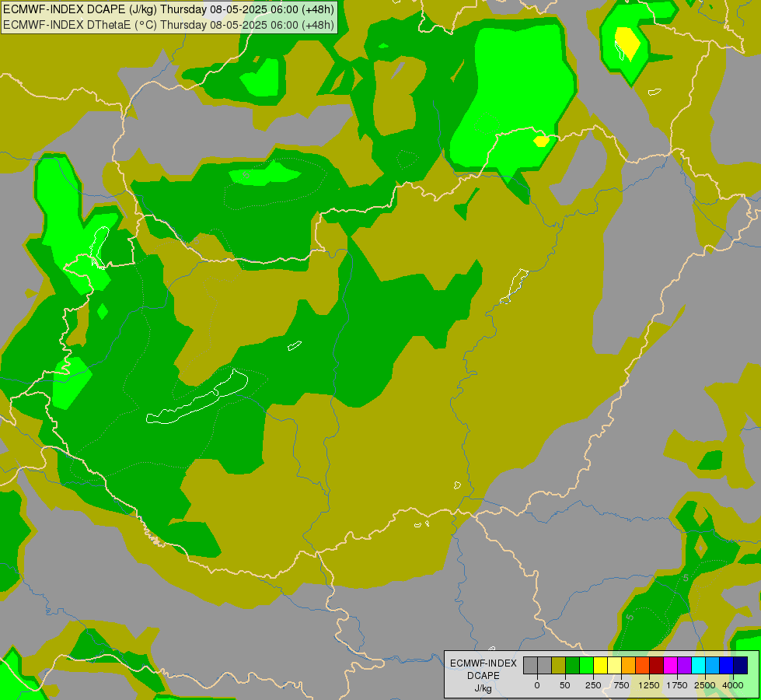Click the orange-red legend swatch
Image resolution: width=761 pixels, height=700 pixels.
click(643, 665)
